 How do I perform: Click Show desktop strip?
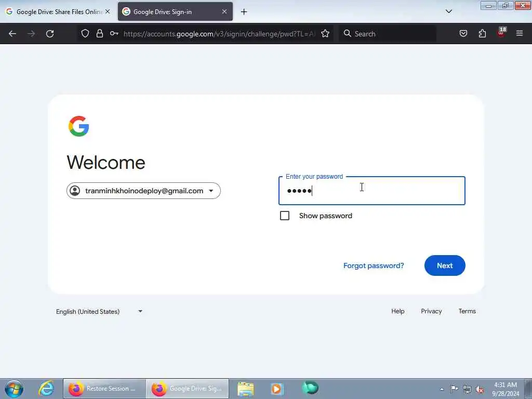pos(528,389)
